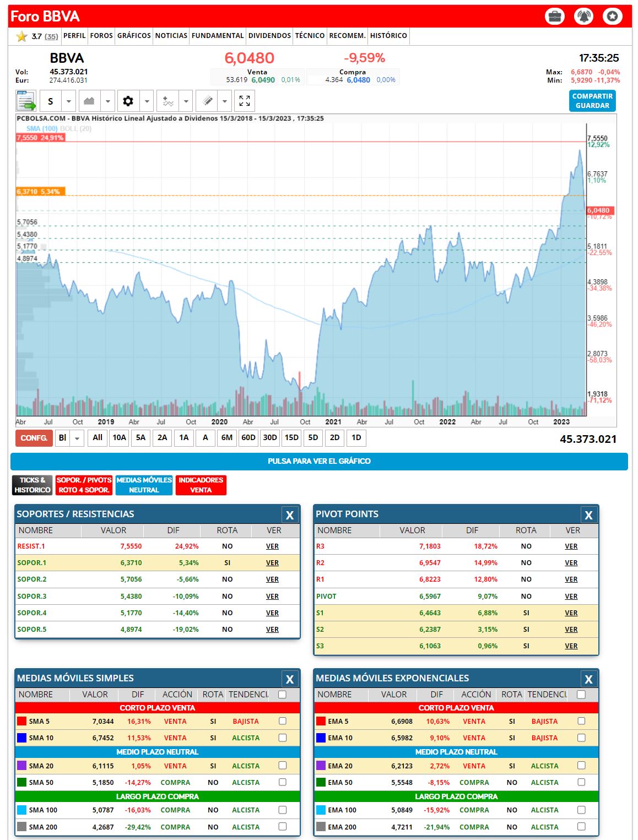638x840 pixels.
Task: Click the yellow rating star
Action: pos(21,36)
